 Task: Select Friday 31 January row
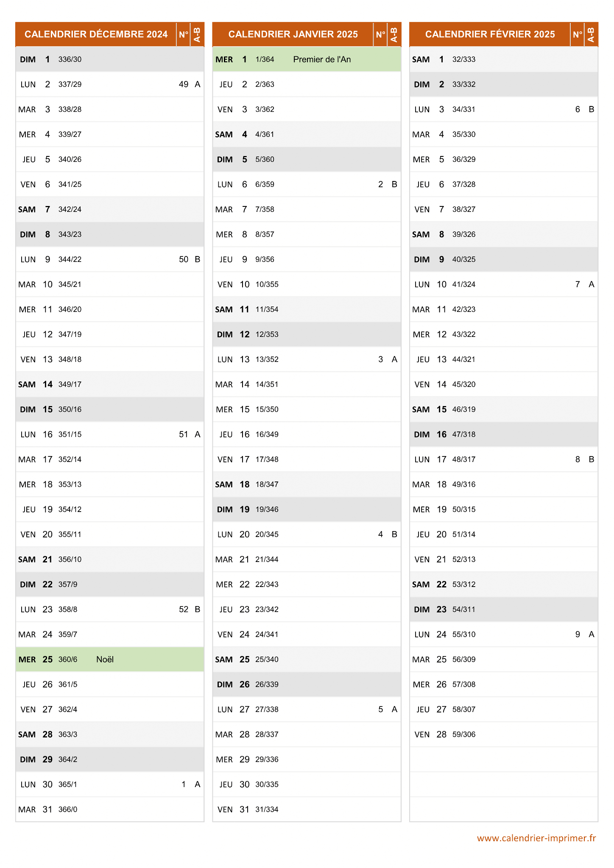307,810
